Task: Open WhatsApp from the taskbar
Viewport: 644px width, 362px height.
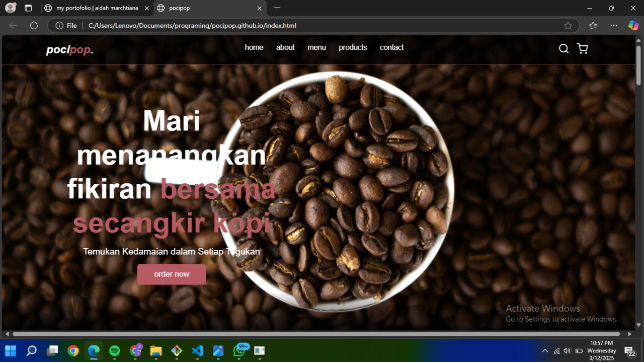Action: 238,351
